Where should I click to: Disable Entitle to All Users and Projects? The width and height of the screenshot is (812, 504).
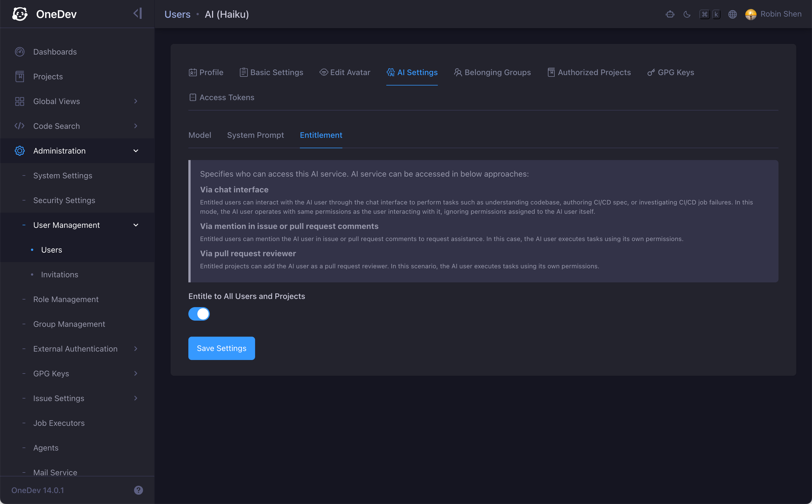coord(199,314)
